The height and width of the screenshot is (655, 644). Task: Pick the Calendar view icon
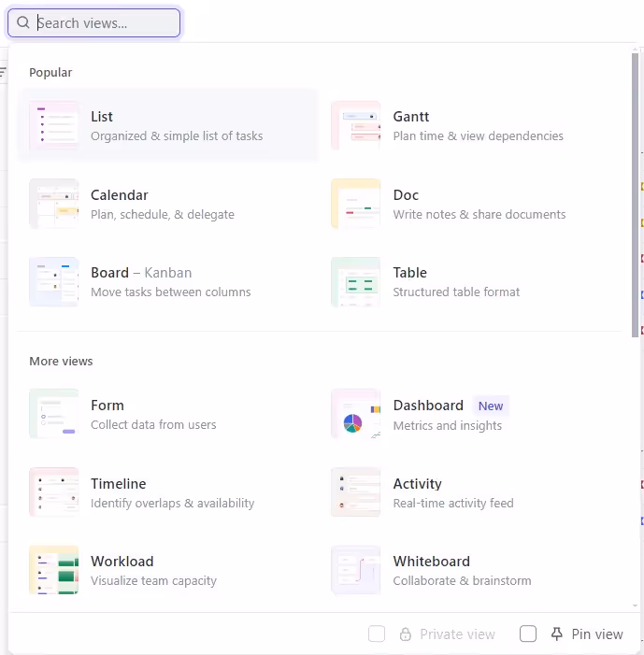click(54, 204)
